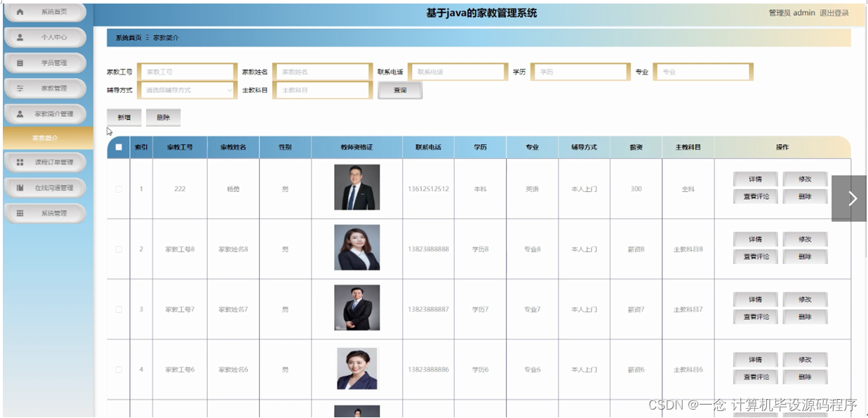Focus the 联系电话 search input
Viewport: 868px width, 418px height.
458,72
